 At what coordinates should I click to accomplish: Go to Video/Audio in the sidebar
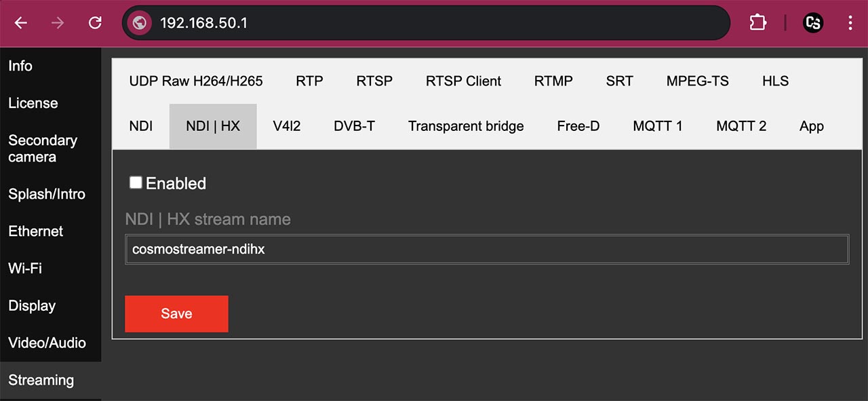pos(47,343)
